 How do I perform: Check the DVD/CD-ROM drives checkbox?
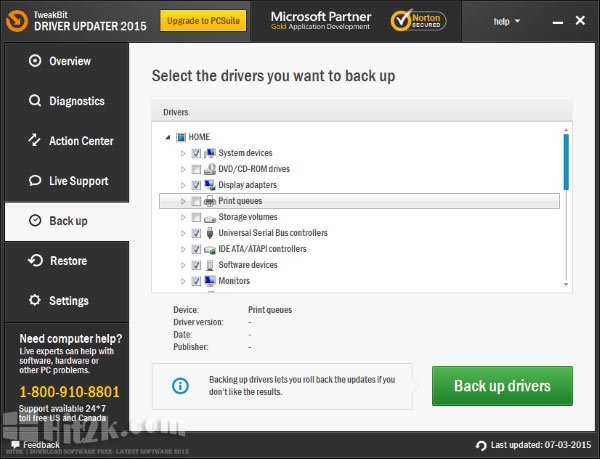196,169
